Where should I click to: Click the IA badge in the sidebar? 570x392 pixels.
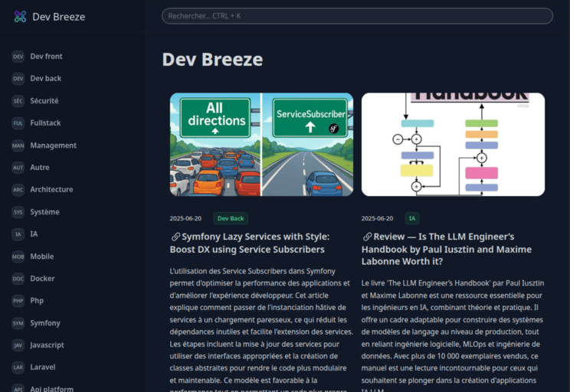[18, 234]
